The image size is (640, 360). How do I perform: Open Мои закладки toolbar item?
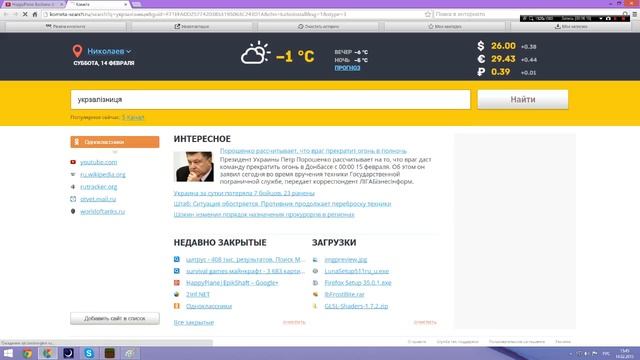[x=445, y=26]
